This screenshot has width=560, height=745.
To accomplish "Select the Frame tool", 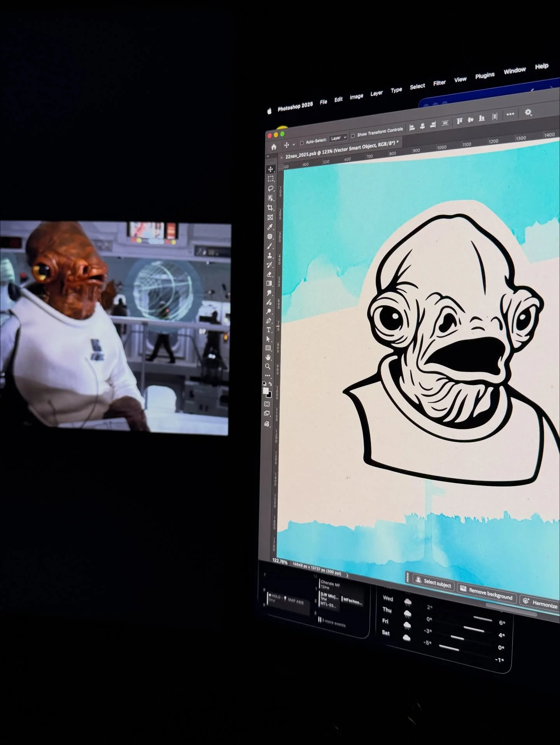I will tap(270, 217).
